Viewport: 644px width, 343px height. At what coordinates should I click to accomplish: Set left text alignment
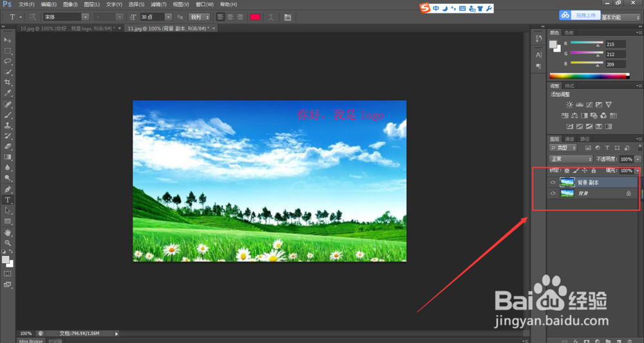pos(220,17)
